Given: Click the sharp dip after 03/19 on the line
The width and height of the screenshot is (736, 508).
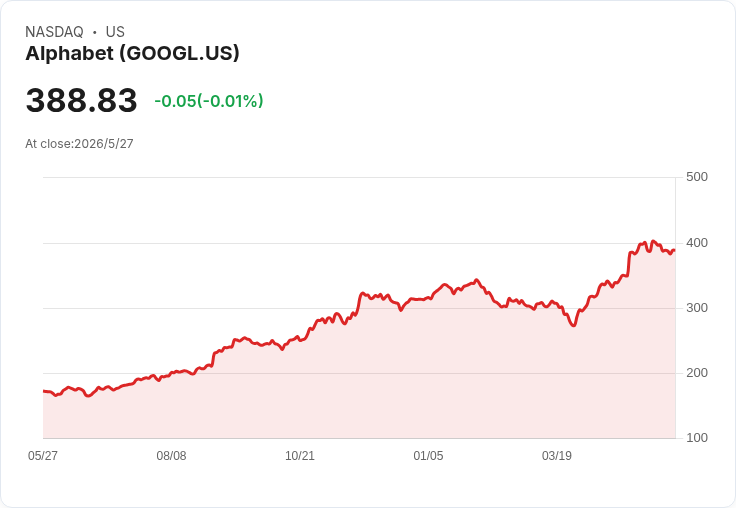Looking at the screenshot, I should (574, 325).
